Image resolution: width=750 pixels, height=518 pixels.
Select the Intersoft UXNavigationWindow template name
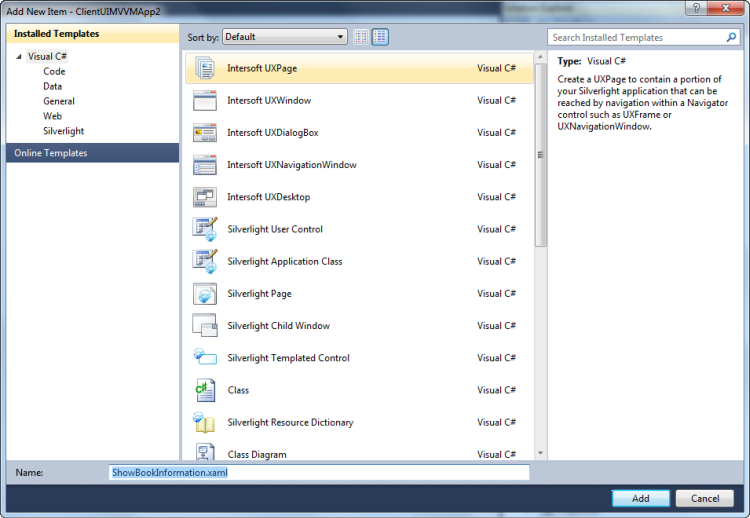(x=292, y=165)
